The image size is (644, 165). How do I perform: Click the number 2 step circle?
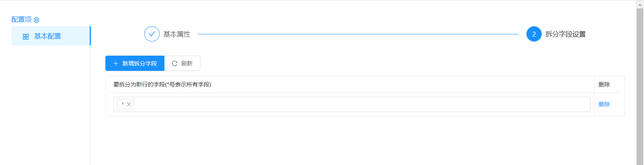tap(534, 34)
